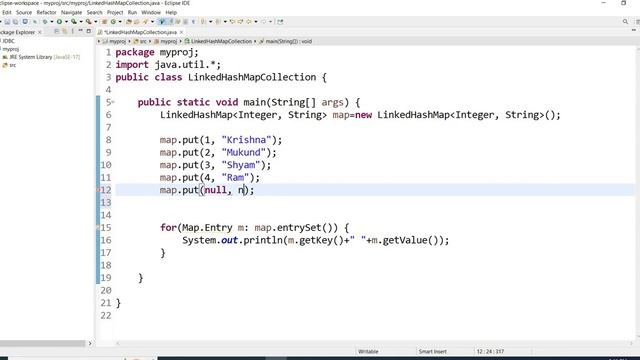Click the last icon of the main toolbar
The image size is (640, 360).
click(280, 22)
